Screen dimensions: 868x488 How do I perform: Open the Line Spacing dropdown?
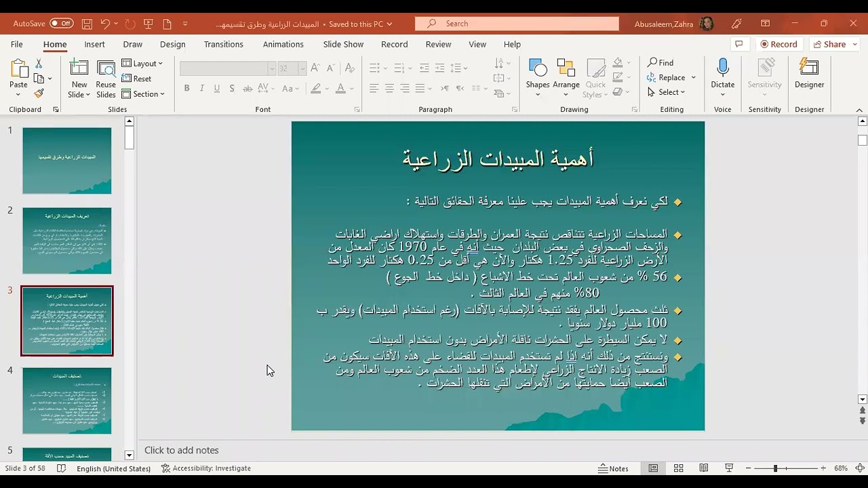459,68
